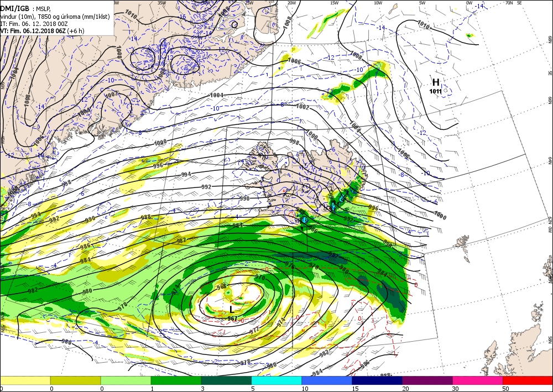Click the red swatch in the legend
This screenshot has width=553, height=392.
tap(528, 380)
